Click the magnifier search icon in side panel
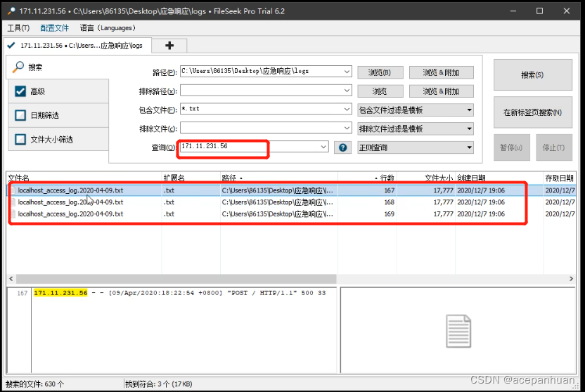The image size is (585, 392). 18,67
